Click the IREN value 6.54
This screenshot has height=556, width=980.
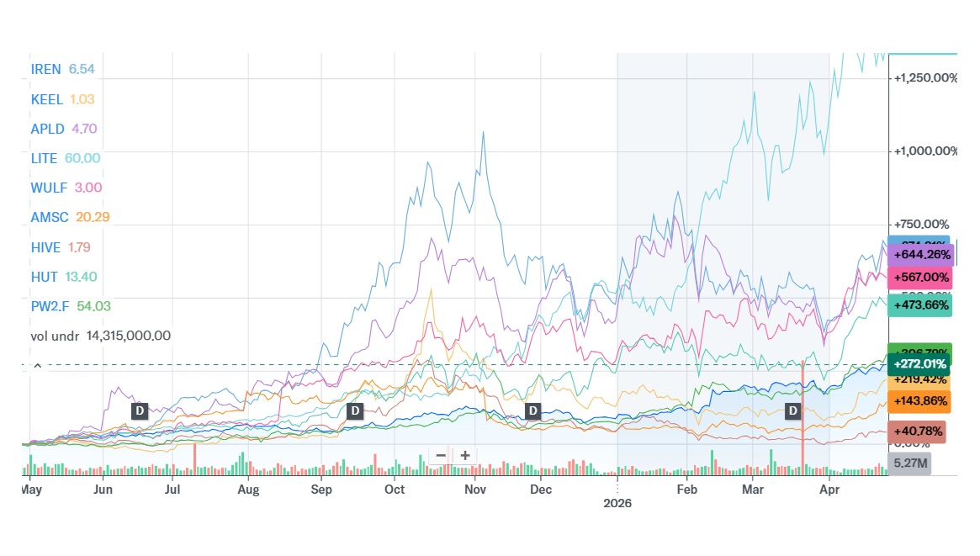82,69
